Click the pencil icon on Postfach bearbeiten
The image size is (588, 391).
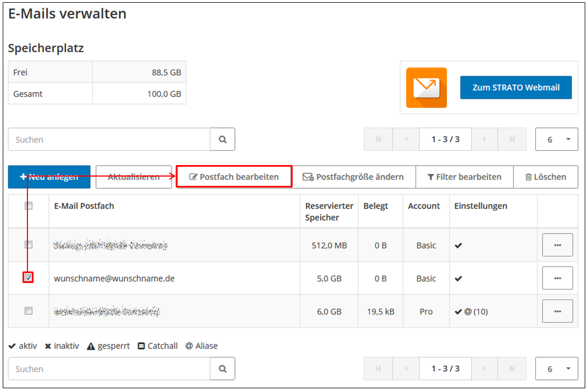point(195,177)
